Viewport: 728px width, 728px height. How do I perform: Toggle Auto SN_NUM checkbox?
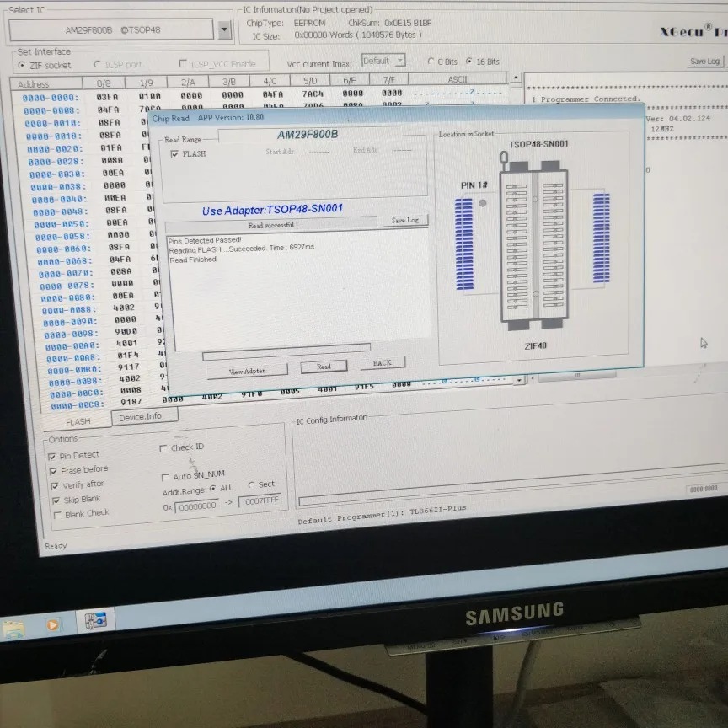point(165,477)
